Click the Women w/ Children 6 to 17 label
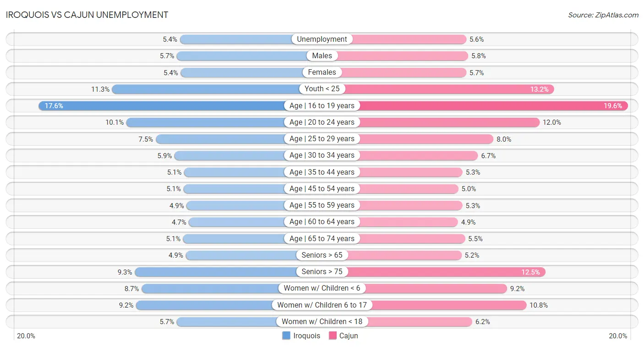This screenshot has width=644, height=347. coord(322,305)
